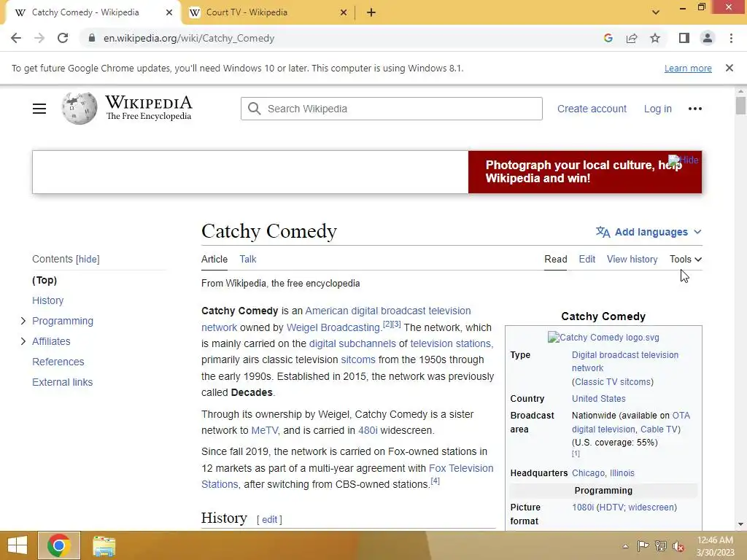Click the Catchy Comedy logo image
This screenshot has width=747, height=560.
click(603, 337)
